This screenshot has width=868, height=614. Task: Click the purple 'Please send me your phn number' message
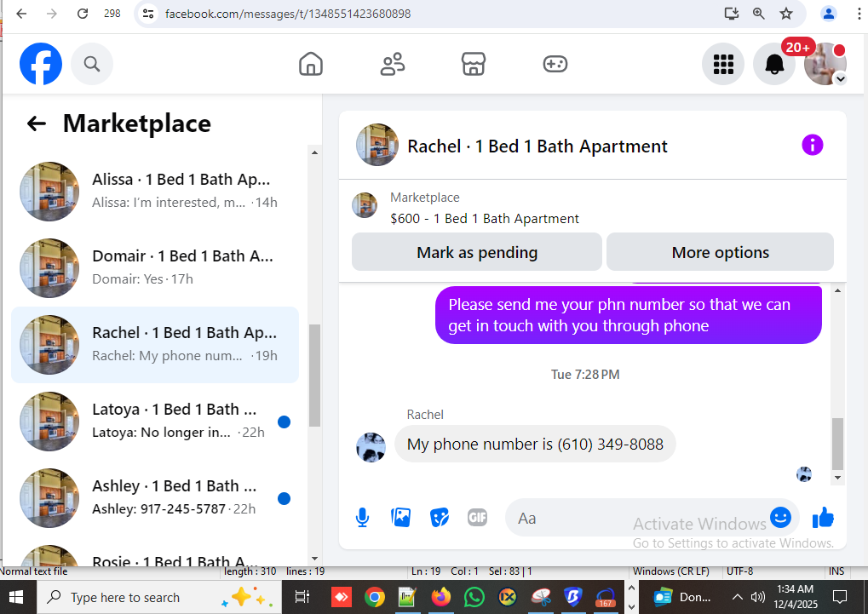[x=628, y=315]
